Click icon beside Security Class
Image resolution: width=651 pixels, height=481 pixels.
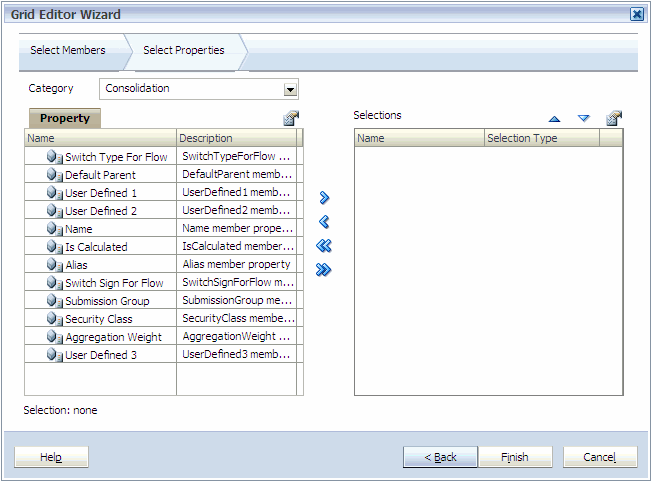[54, 319]
